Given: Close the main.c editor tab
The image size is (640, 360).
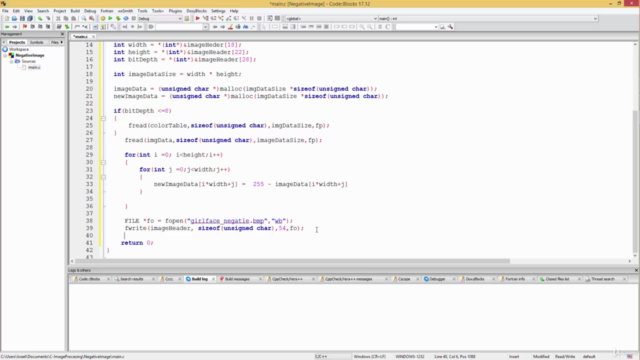Looking at the screenshot, I should pos(93,37).
